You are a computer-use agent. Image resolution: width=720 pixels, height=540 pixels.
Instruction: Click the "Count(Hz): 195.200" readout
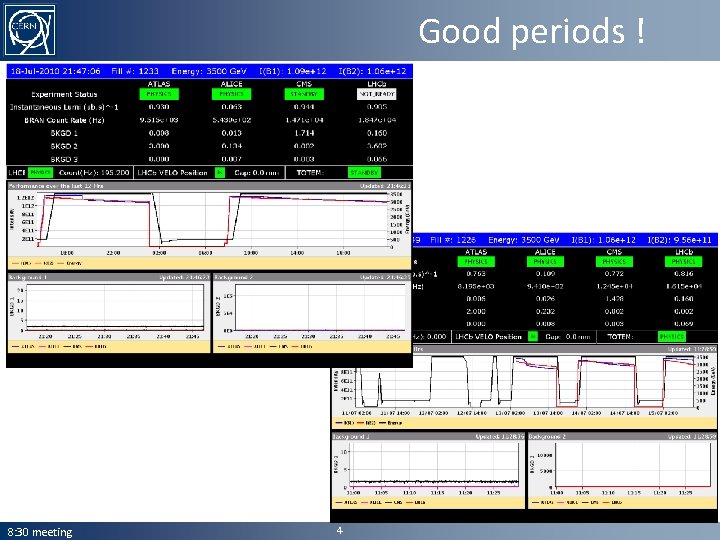click(x=94, y=173)
